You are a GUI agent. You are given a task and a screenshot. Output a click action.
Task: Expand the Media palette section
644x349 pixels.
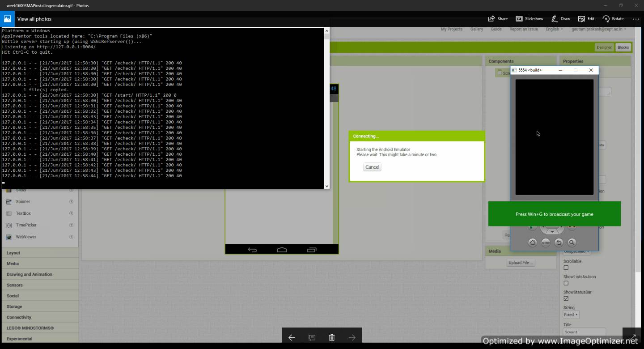pos(40,264)
